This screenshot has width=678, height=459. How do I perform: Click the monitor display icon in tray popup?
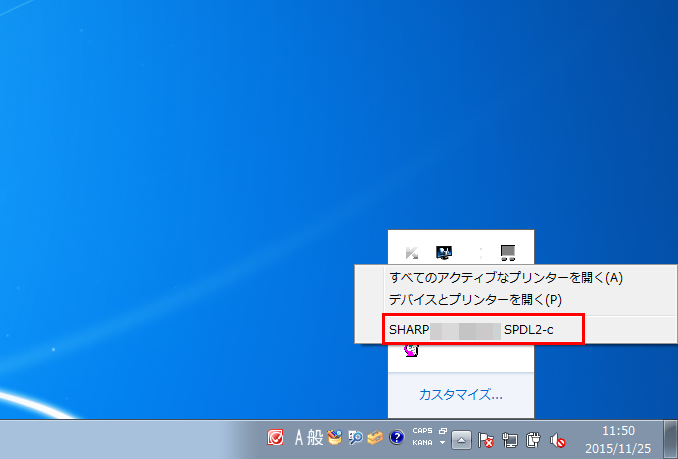(444, 252)
